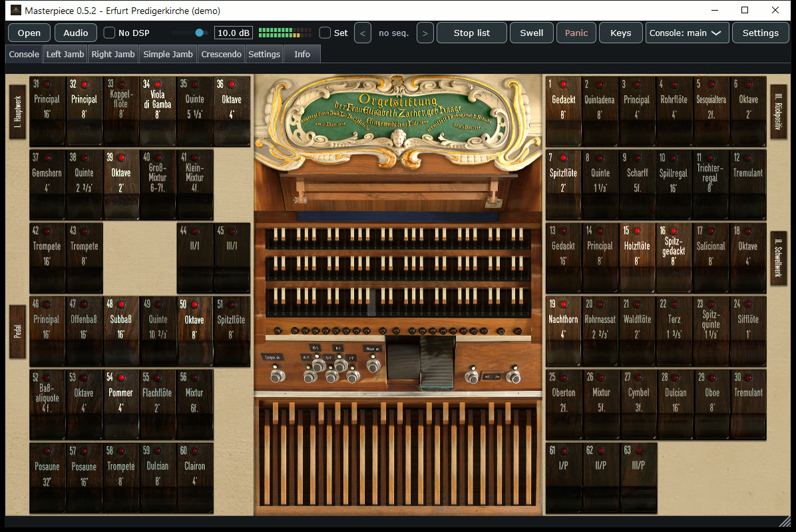Switch to the Right Jamb tab

112,55
